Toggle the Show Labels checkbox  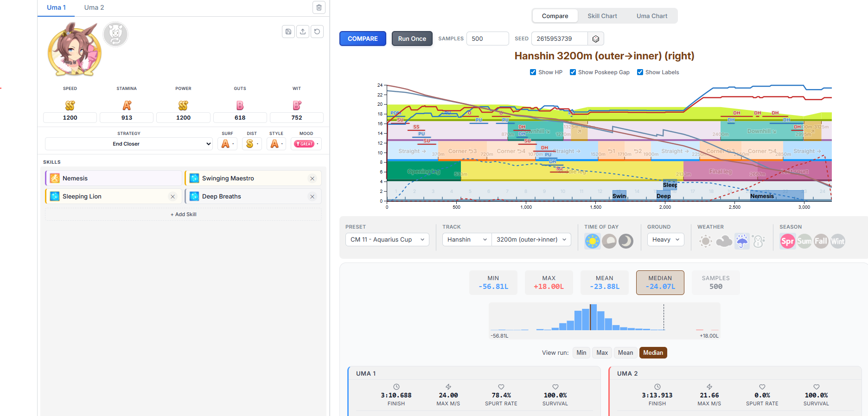[640, 72]
